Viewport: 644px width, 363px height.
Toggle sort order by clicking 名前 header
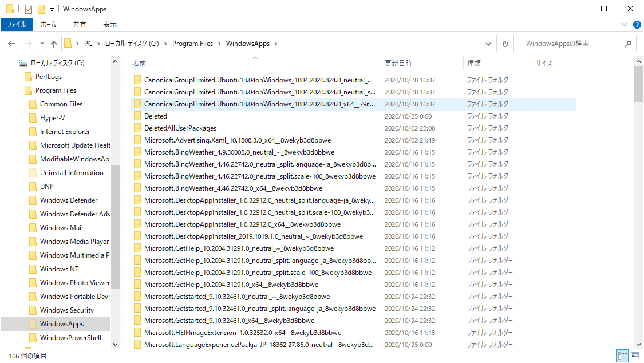[x=139, y=62]
